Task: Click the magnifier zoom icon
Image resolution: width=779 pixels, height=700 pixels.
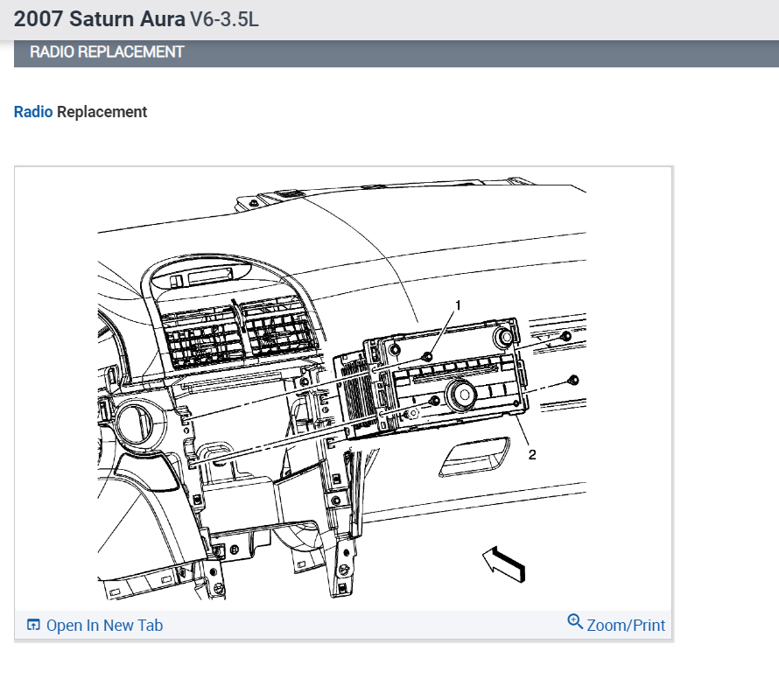Action: (x=575, y=621)
